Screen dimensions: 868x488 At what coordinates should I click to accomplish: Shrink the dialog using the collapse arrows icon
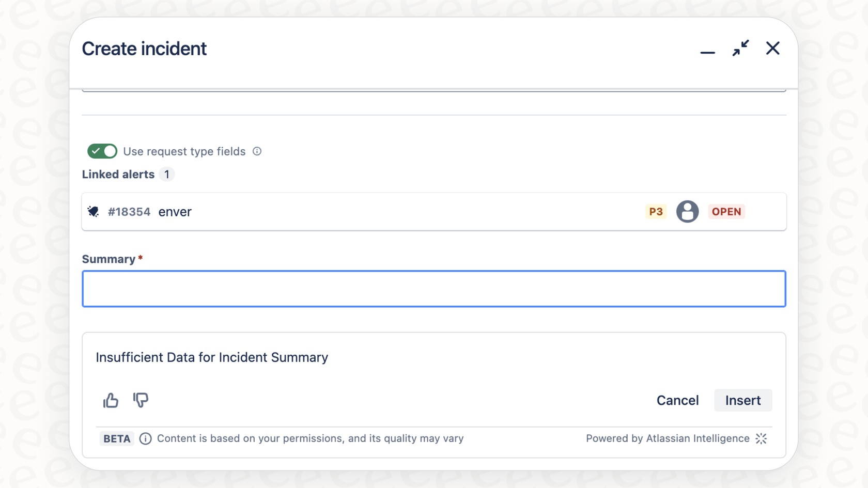(x=740, y=48)
